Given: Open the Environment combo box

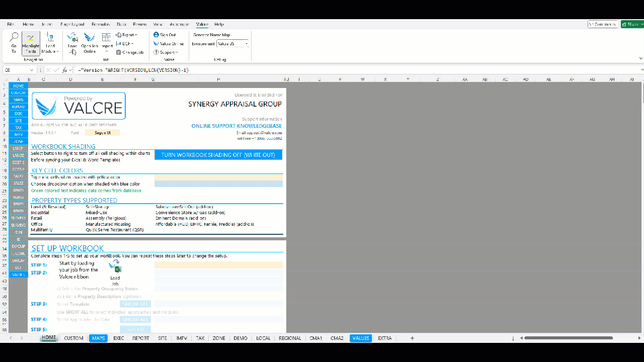Looking at the screenshot, I should 232,44.
